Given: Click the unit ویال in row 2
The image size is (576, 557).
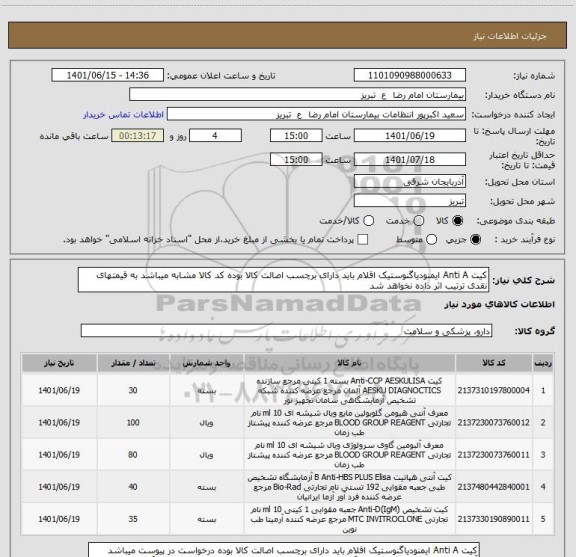Looking at the screenshot, I should (206, 423).
